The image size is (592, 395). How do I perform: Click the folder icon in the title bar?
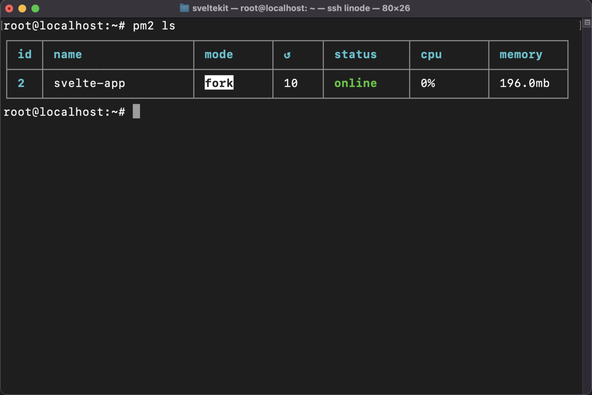184,8
